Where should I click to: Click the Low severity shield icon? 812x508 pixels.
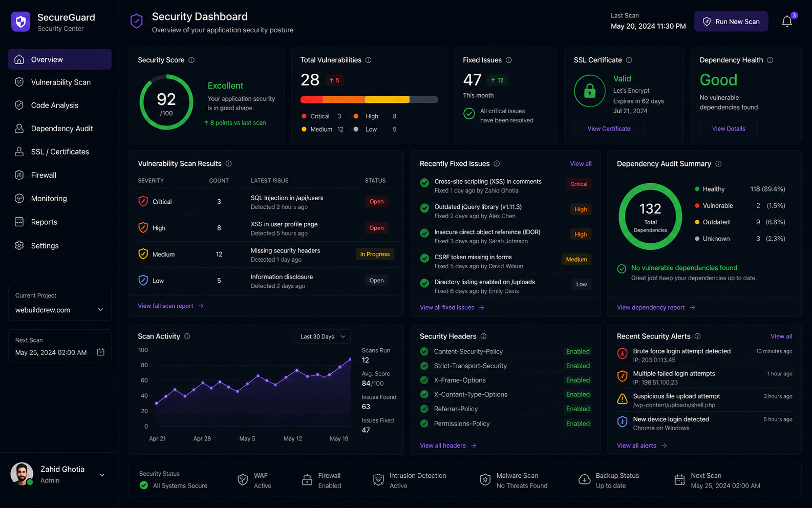(x=143, y=280)
